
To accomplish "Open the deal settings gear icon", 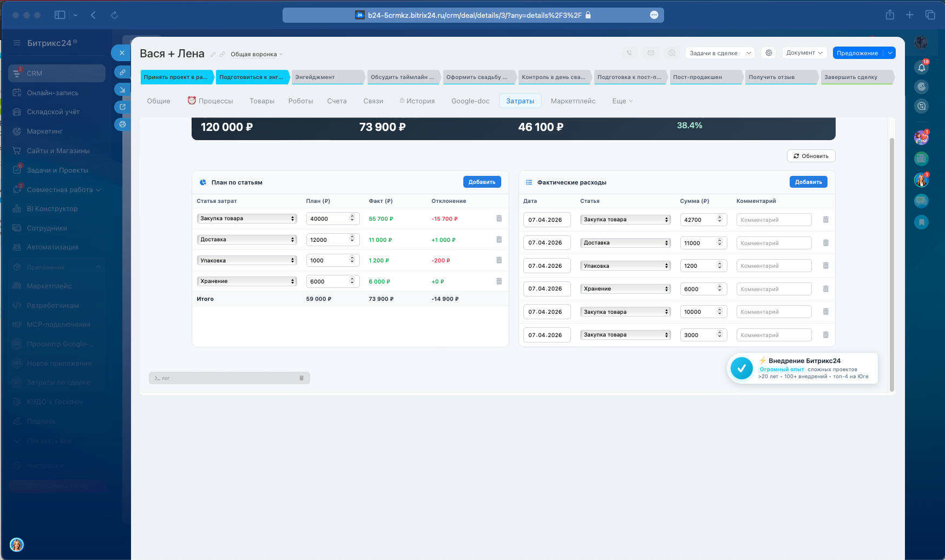I will click(769, 53).
